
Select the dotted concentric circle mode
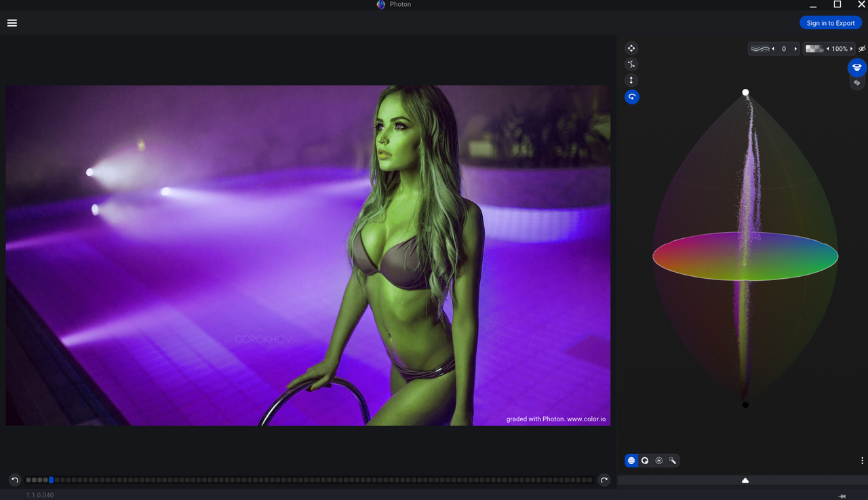tap(658, 461)
